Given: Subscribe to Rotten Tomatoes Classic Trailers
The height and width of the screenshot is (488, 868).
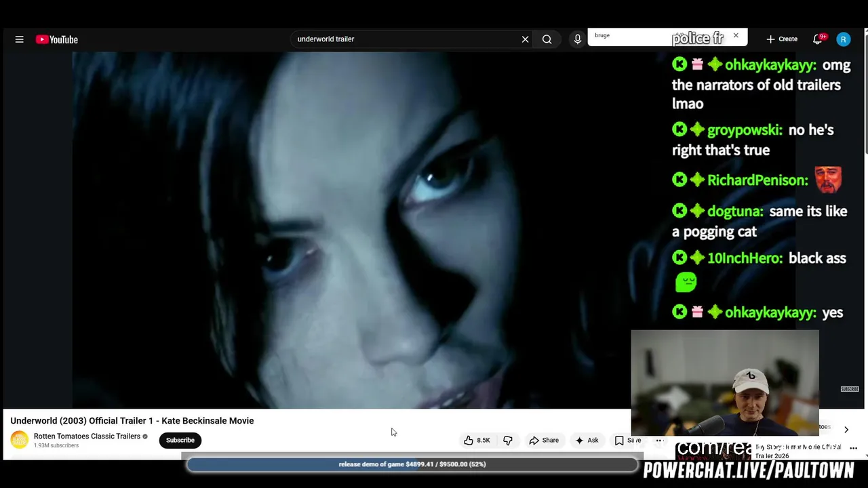Looking at the screenshot, I should [x=180, y=441].
